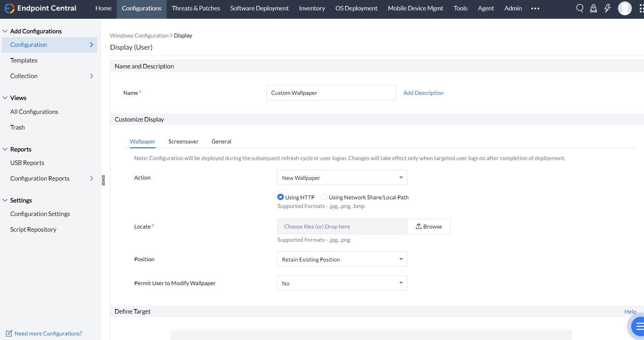Viewport: 644px width, 340px height.
Task: Open Script Repository in the sidebar
Action: (x=33, y=230)
